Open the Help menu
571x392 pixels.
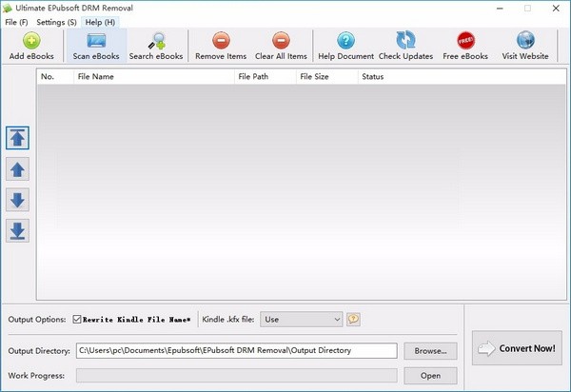(x=100, y=22)
